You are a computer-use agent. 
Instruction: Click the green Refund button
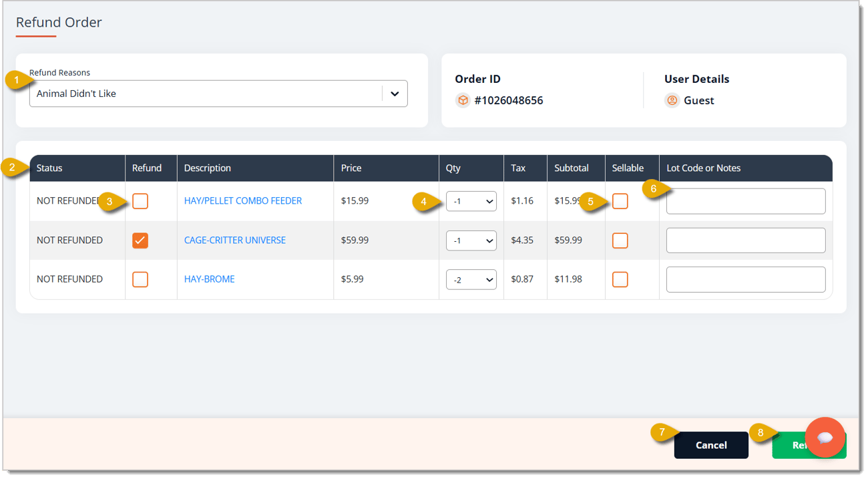tap(789, 445)
